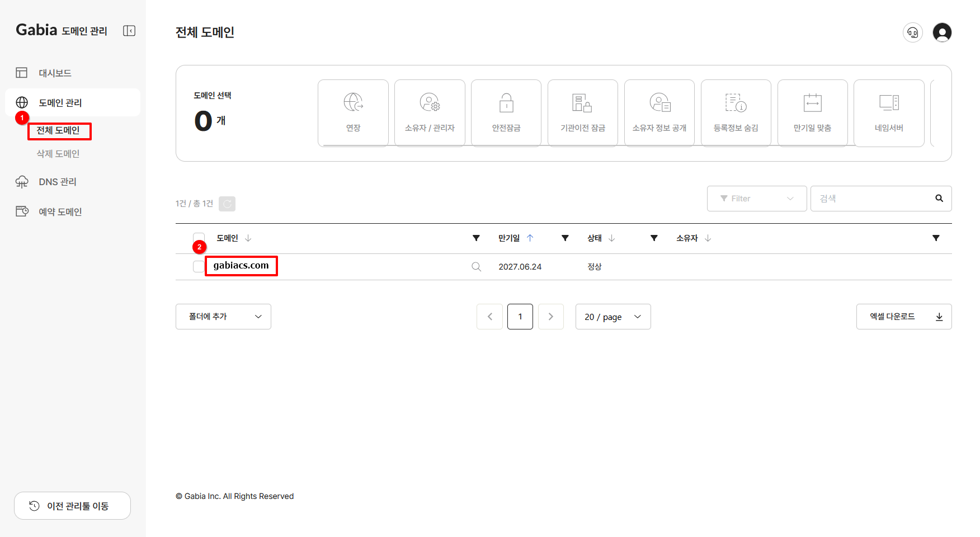Sort by 도메인 column arrow
This screenshot has height=537, width=980.
pos(248,238)
